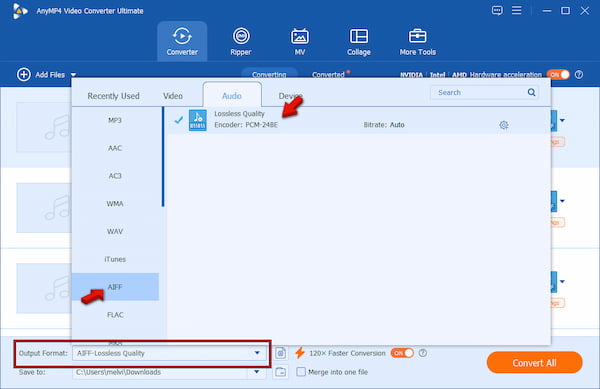Expand format dropdown arrow of third file
Image resolution: width=600 pixels, height=389 pixels.
[x=562, y=282]
